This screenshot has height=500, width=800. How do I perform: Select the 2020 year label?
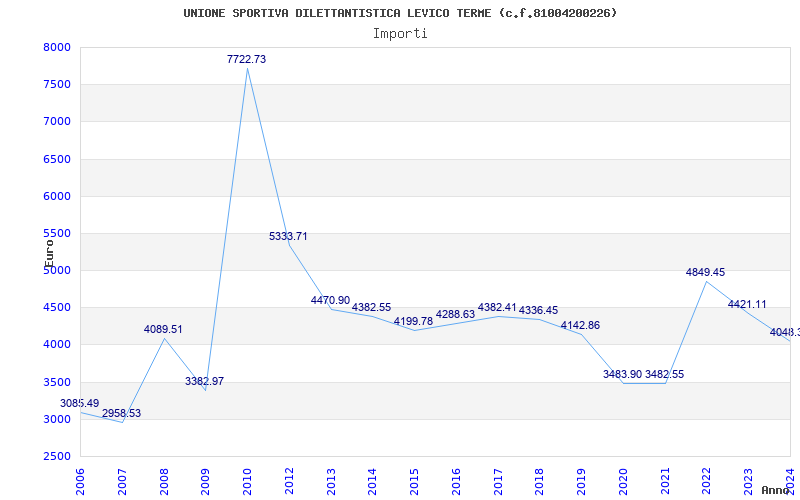click(x=623, y=482)
